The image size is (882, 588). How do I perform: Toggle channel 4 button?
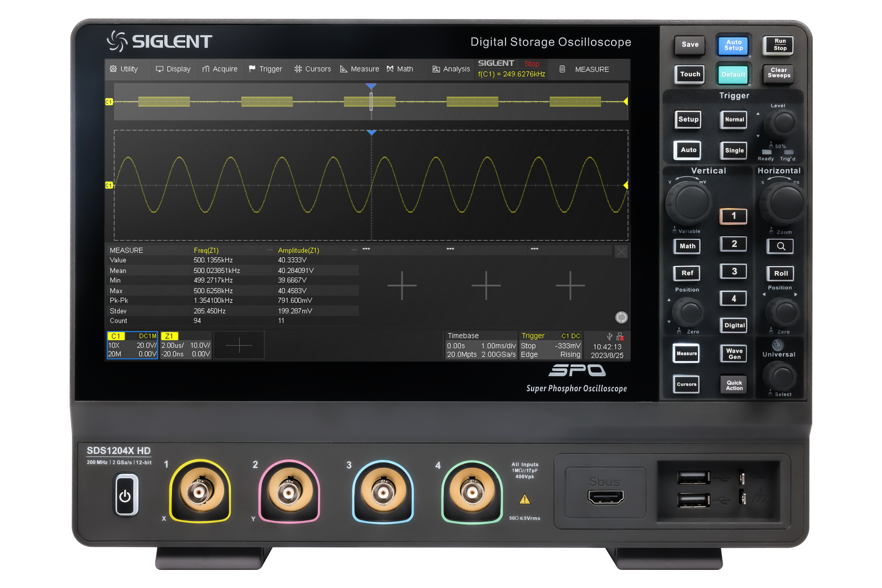[x=733, y=299]
